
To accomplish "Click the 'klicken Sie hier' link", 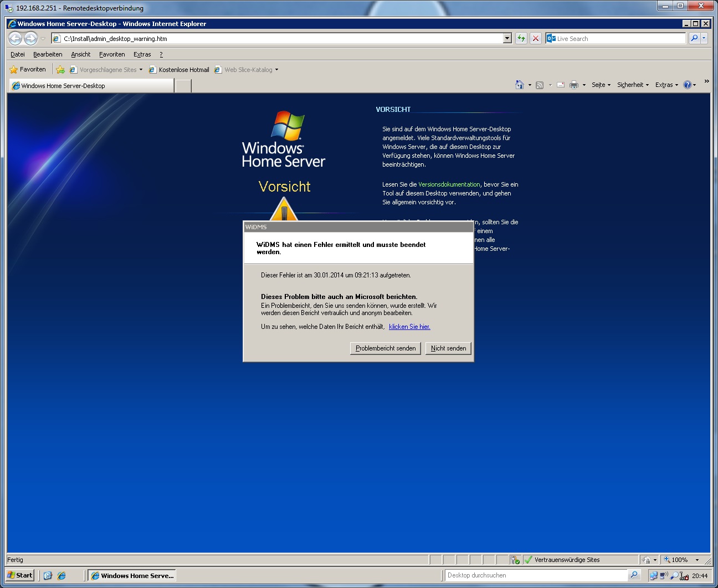I will coord(409,327).
